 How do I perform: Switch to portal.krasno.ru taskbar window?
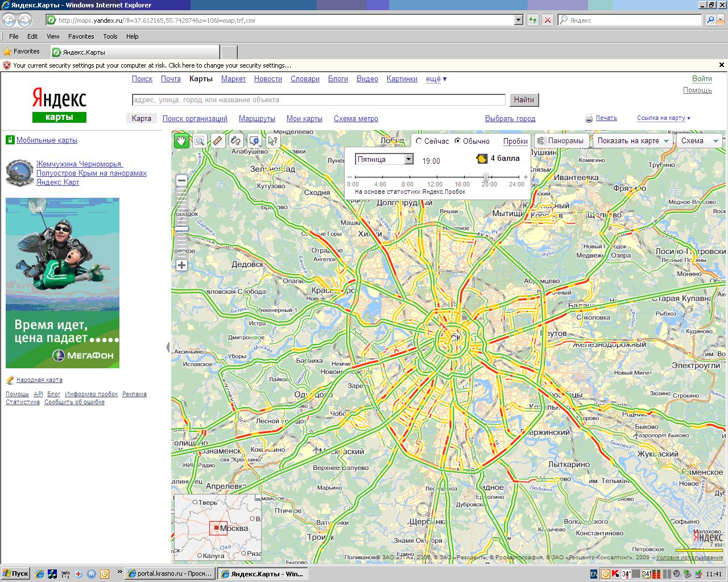tap(169, 573)
